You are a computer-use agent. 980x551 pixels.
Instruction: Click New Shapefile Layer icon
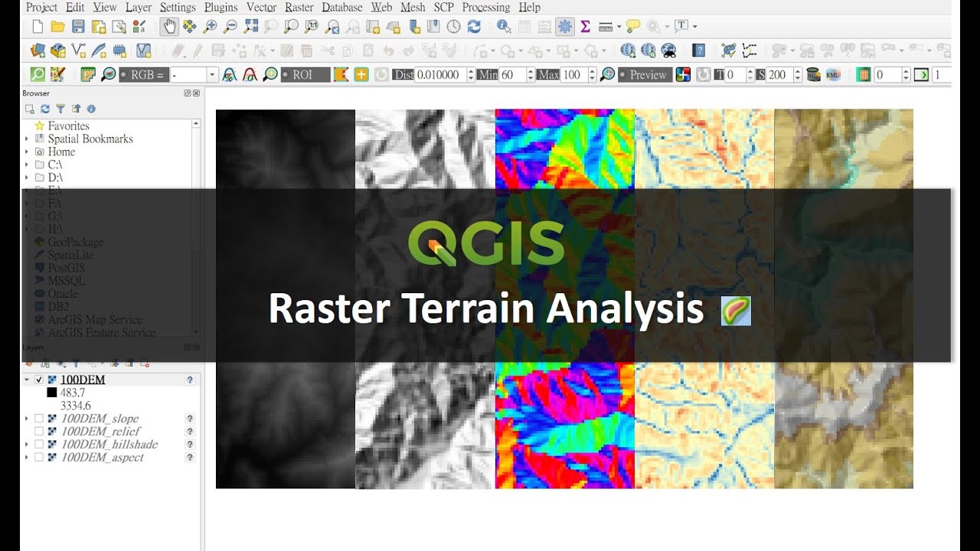(x=78, y=51)
